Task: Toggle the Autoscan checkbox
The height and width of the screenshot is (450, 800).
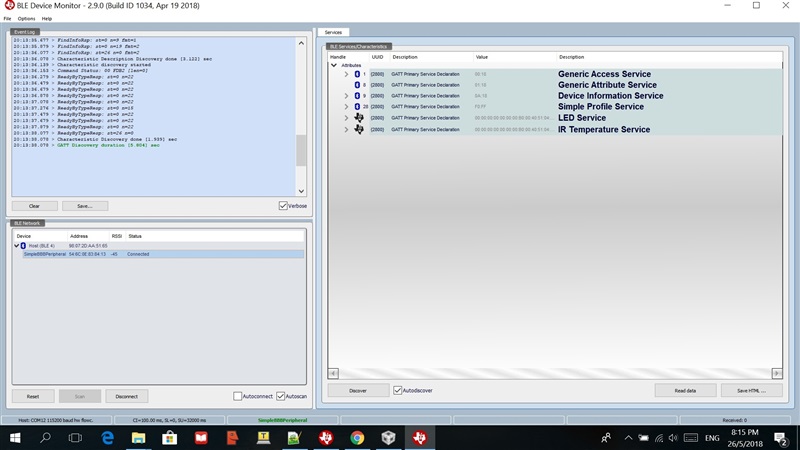Action: click(281, 396)
